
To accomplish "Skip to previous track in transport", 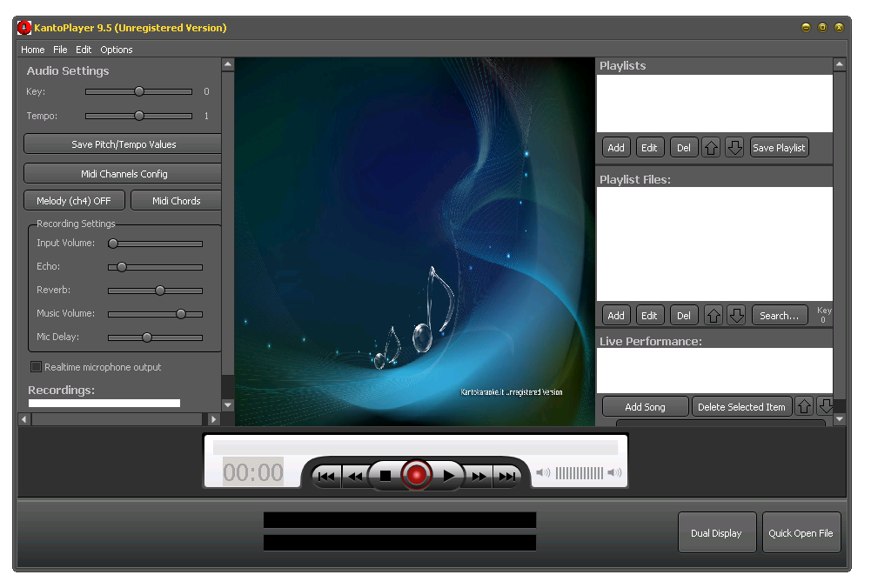I will (326, 477).
